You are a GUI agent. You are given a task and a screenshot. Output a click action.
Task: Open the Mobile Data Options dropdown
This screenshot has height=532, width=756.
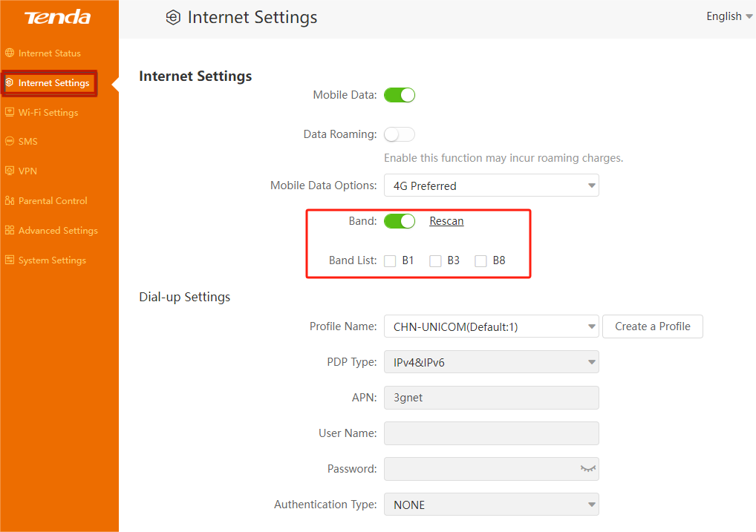491,185
